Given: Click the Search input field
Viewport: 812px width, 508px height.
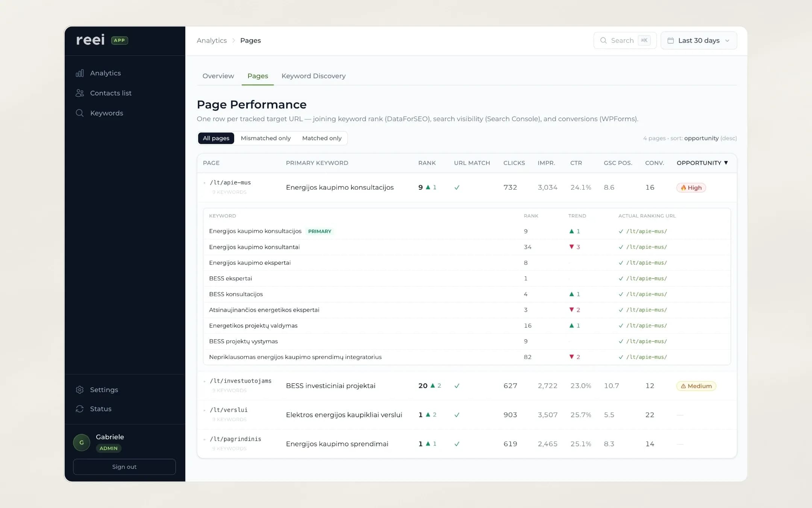Looking at the screenshot, I should click(625, 40).
